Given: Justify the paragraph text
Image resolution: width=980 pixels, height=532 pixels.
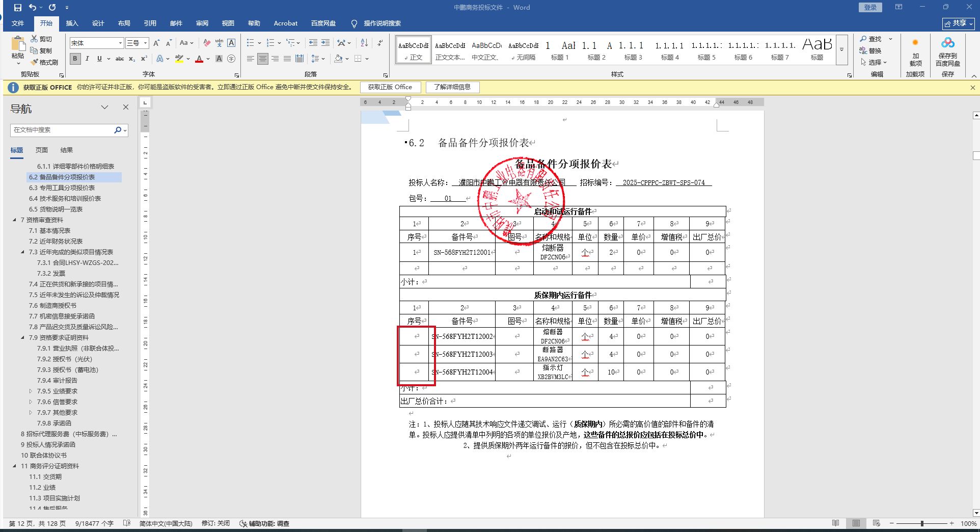Looking at the screenshot, I should [287, 59].
